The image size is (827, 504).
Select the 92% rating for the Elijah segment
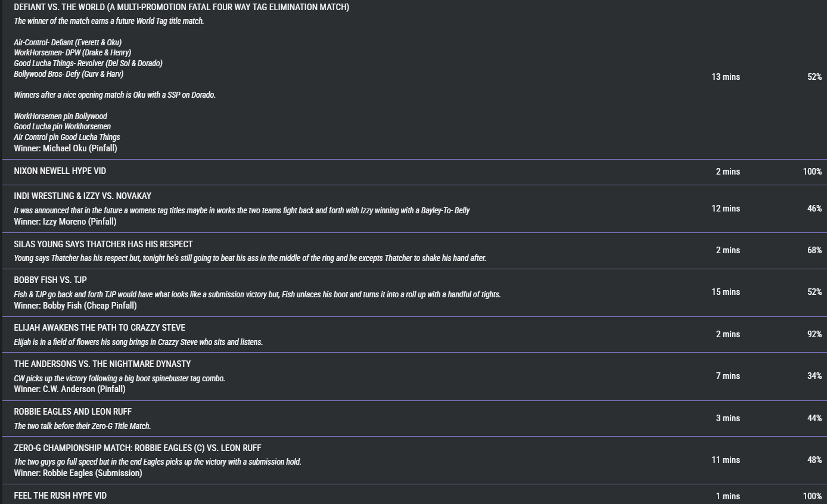[x=814, y=334]
